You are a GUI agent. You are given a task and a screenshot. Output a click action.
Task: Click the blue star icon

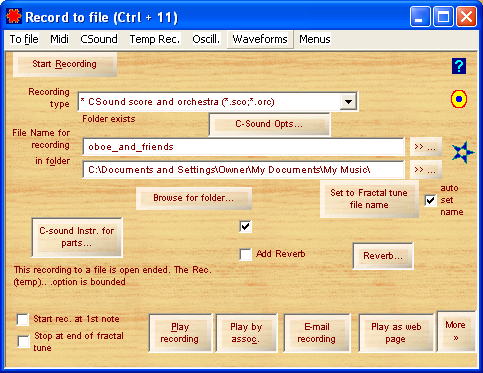point(463,152)
